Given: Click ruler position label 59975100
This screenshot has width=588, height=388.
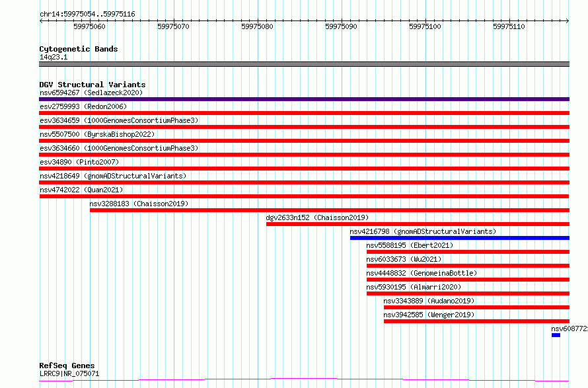Looking at the screenshot, I should click(x=425, y=26).
